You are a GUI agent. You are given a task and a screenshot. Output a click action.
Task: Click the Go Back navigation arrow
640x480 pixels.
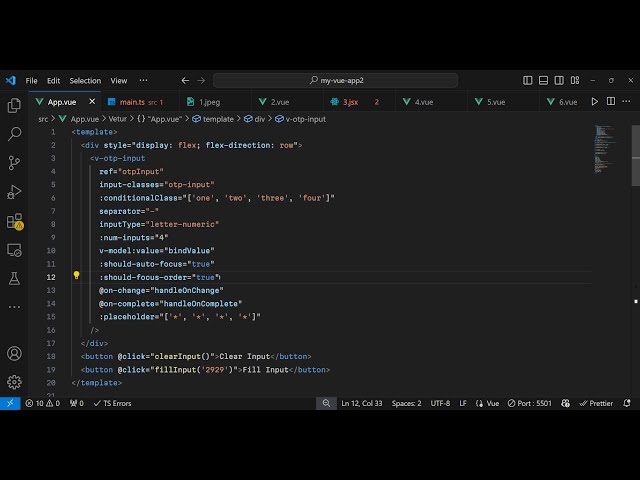pos(185,80)
